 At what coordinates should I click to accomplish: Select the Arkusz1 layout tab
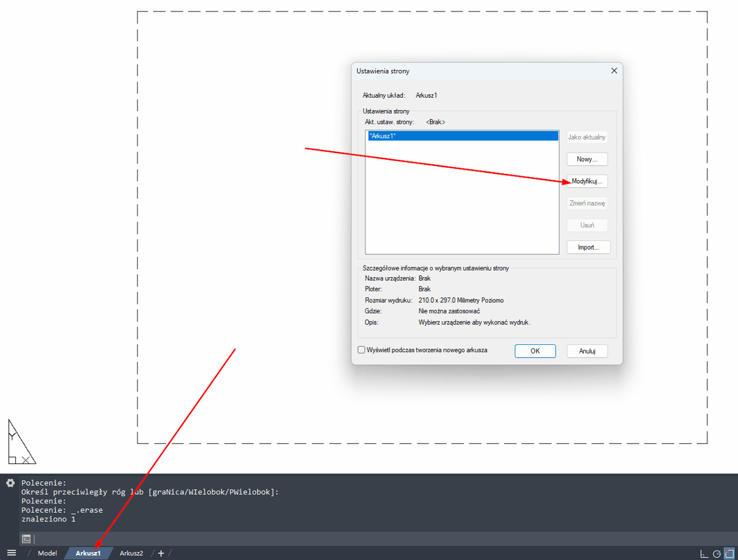(x=88, y=553)
